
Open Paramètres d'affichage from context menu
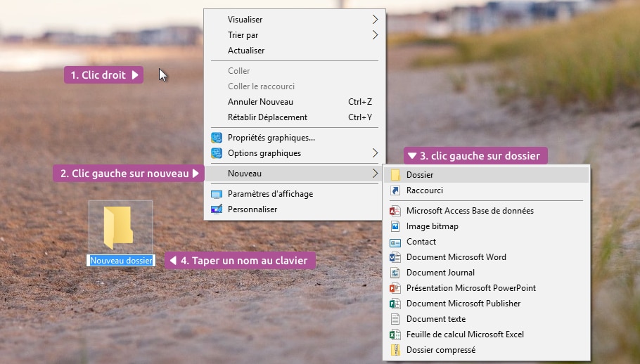[x=270, y=194]
